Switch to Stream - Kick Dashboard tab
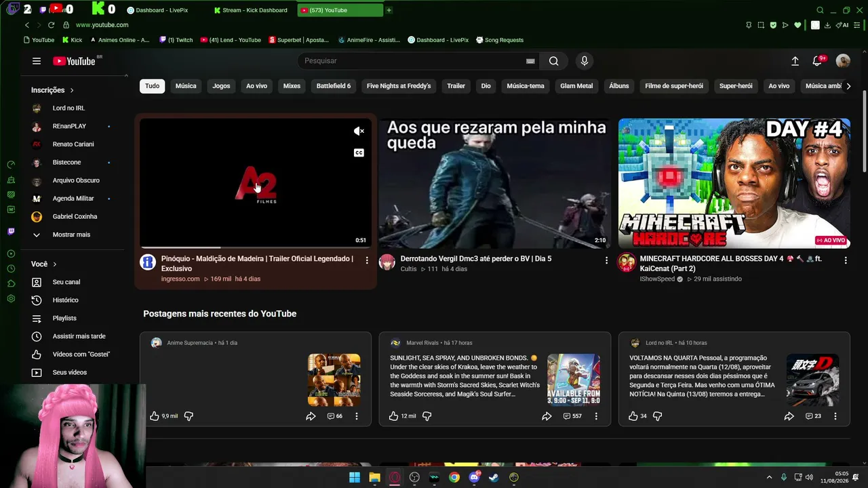 (x=251, y=10)
